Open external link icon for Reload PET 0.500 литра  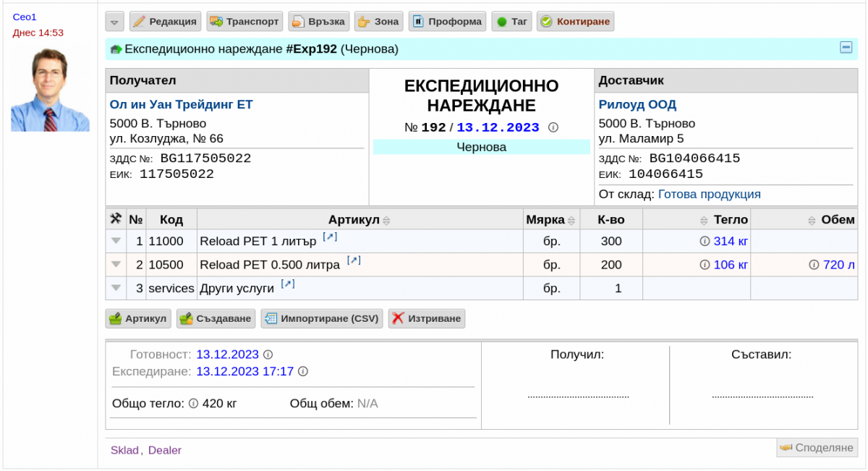354,260
